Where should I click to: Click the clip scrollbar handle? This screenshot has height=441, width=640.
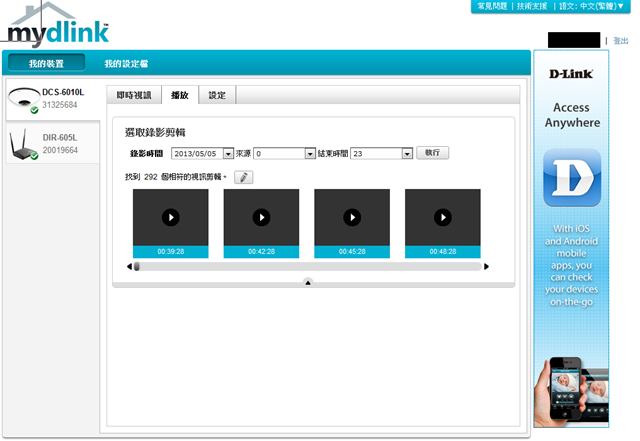(x=137, y=267)
